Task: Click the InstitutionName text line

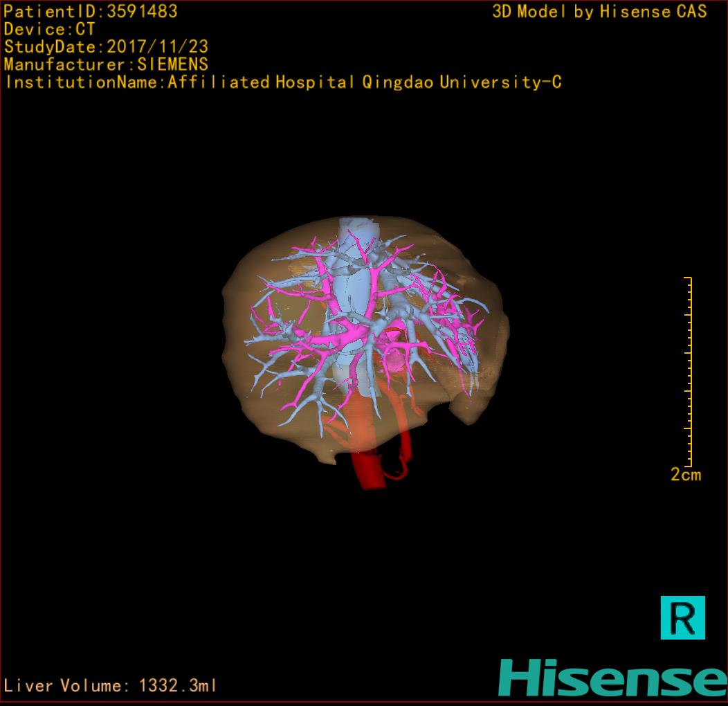Action: pyautogui.click(x=282, y=82)
